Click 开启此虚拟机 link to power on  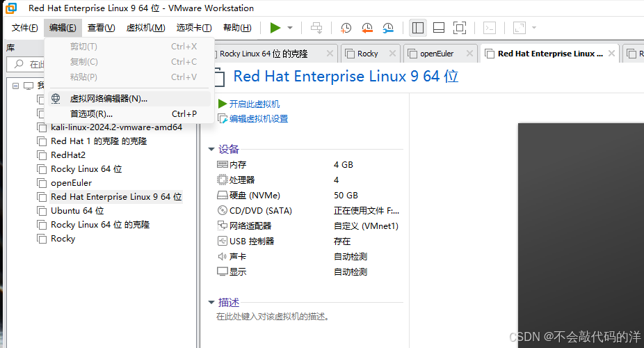(254, 104)
